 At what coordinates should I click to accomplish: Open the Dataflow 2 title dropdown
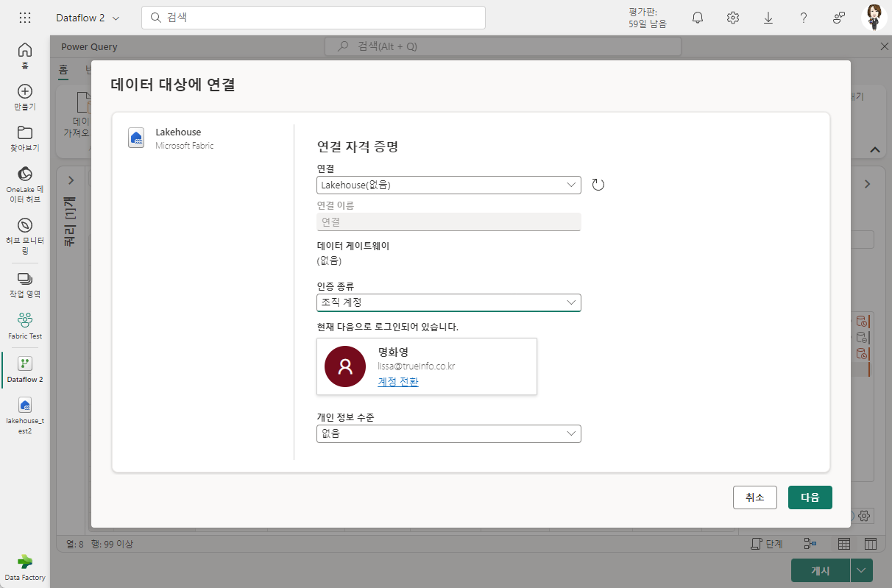coord(89,18)
